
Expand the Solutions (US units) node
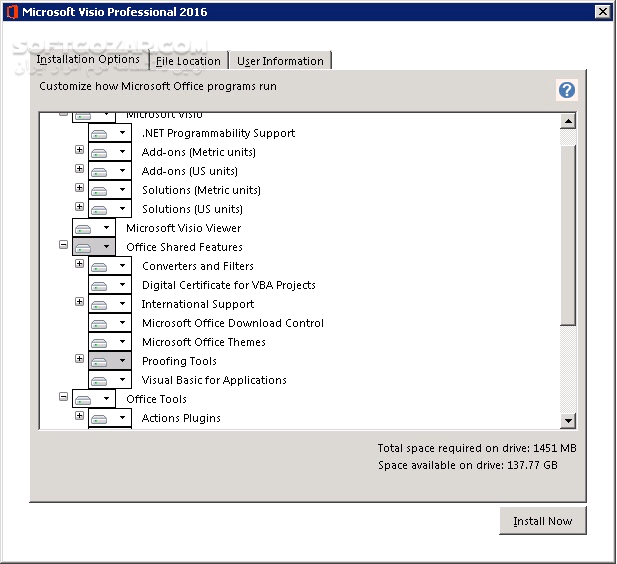[x=80, y=209]
